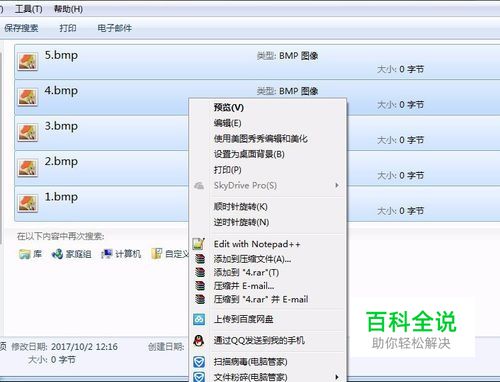The image size is (500, 382).
Task: Click the 保存搜索 toolbar button
Action: click(21, 28)
